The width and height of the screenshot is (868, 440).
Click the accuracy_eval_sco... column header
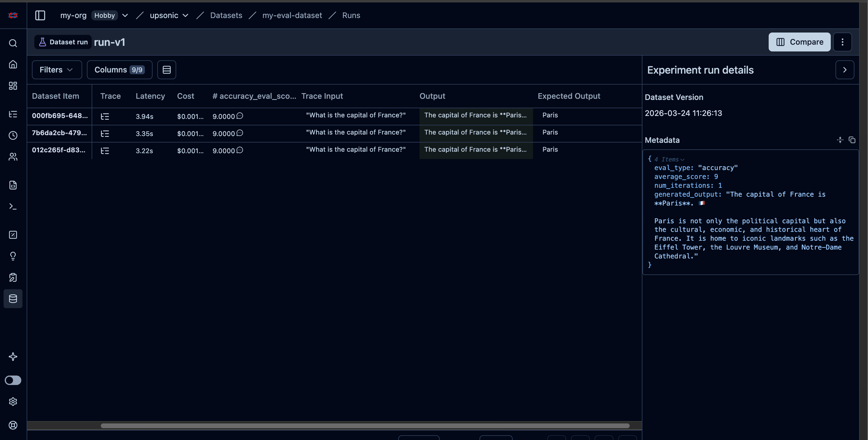[x=255, y=96]
